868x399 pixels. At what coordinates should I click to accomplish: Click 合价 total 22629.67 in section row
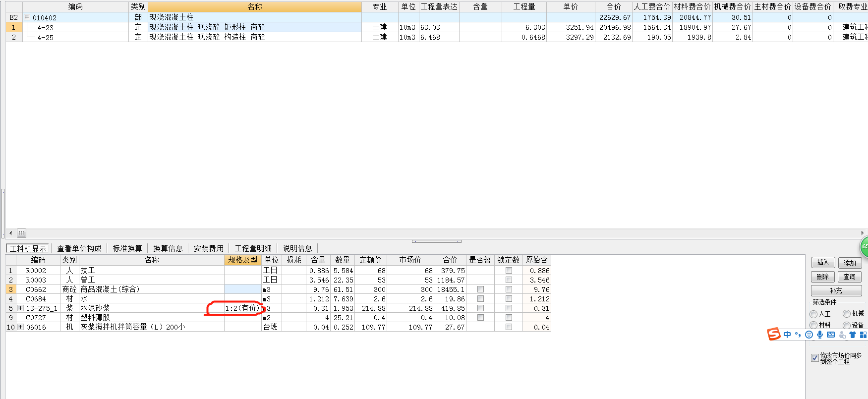coord(614,17)
